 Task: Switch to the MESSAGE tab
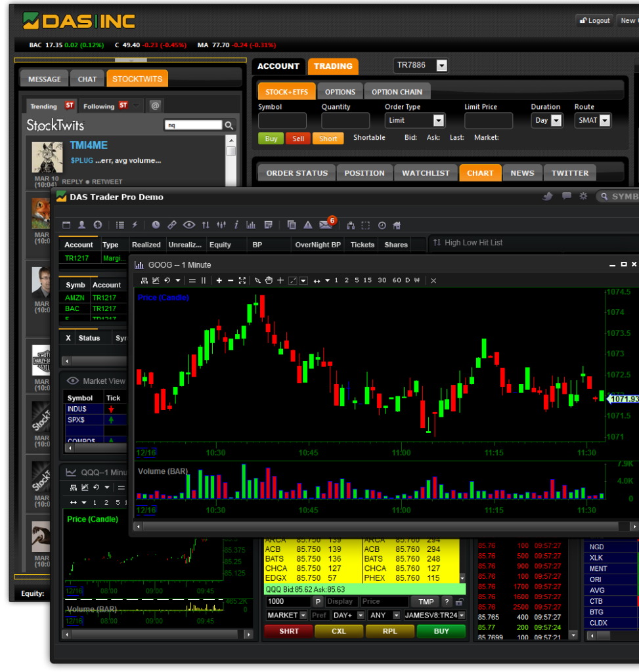pyautogui.click(x=44, y=79)
